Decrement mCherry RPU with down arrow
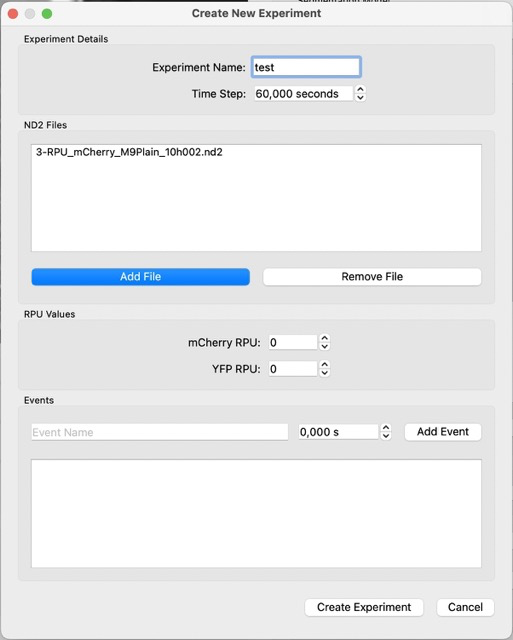513x640 pixels. pos(324,347)
